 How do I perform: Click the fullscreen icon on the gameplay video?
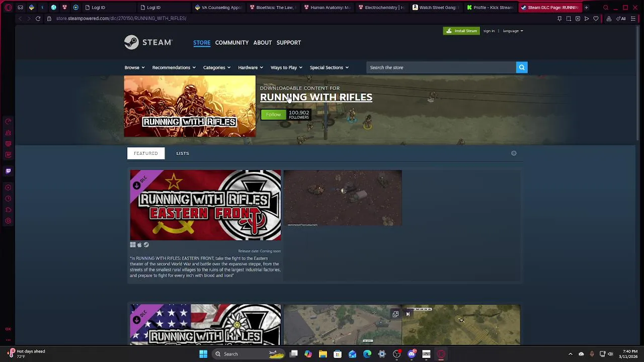396,314
